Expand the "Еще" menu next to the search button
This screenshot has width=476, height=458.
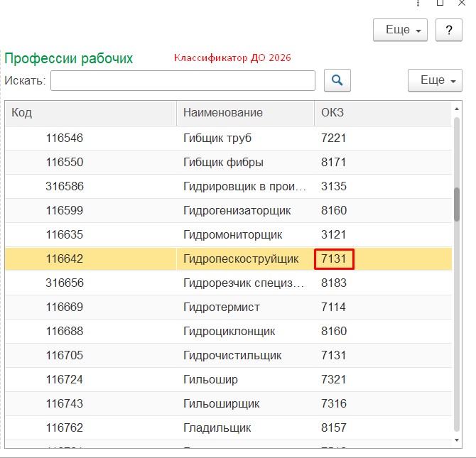(x=435, y=80)
